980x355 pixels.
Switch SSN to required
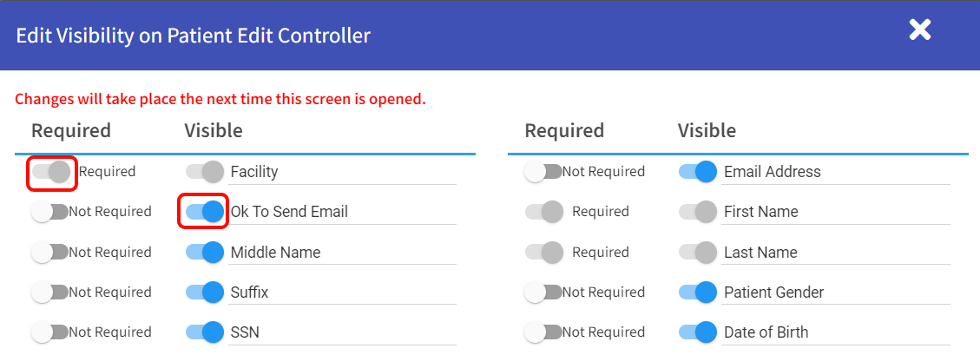coord(49,332)
